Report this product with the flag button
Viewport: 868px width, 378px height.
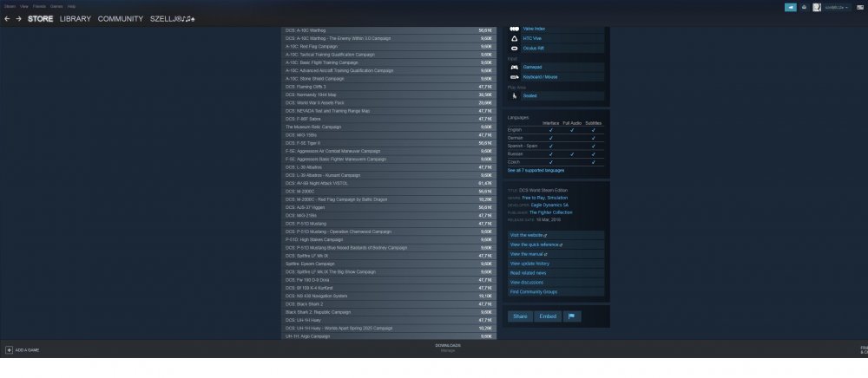click(x=572, y=316)
